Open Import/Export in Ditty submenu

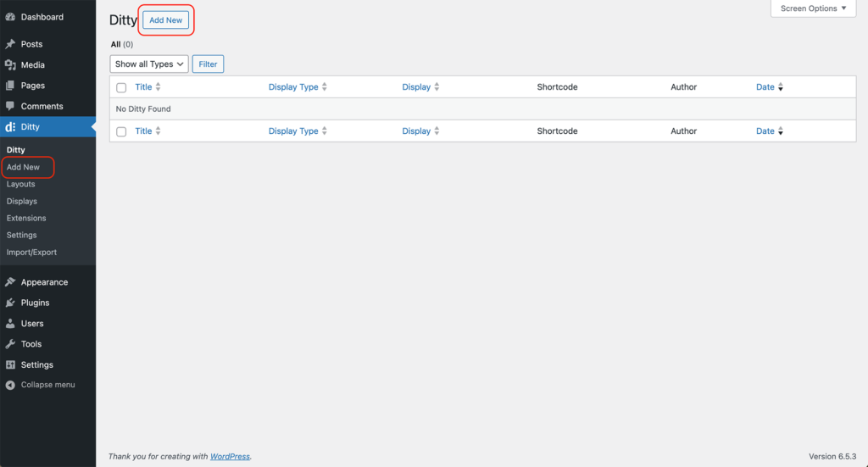[31, 252]
